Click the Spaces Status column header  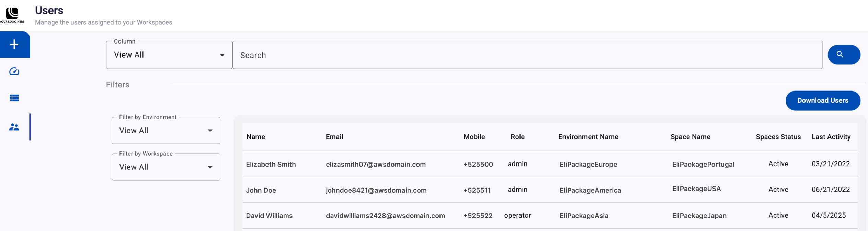tap(778, 137)
